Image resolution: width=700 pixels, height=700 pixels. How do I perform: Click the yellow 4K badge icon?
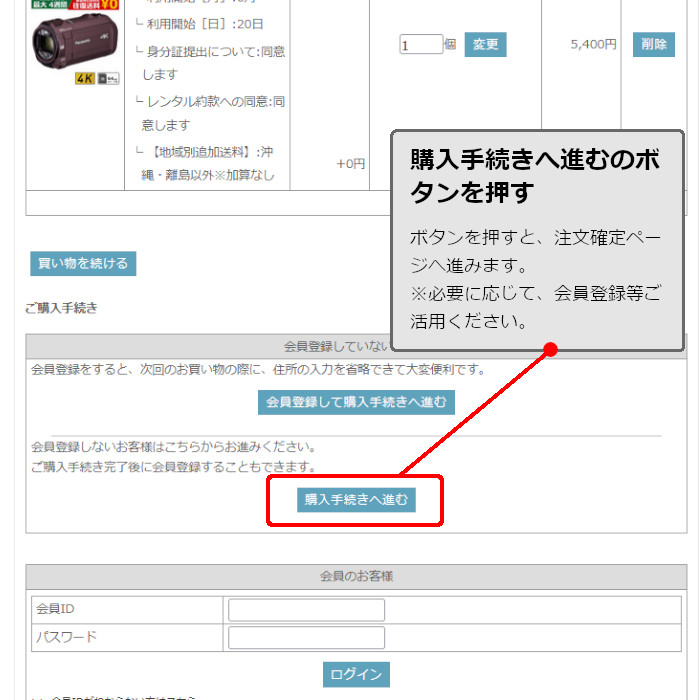point(84,78)
